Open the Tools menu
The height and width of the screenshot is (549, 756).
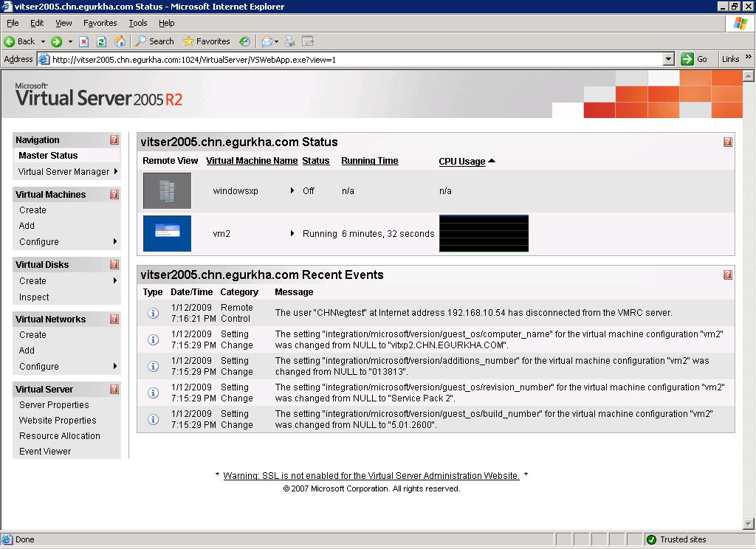click(138, 23)
